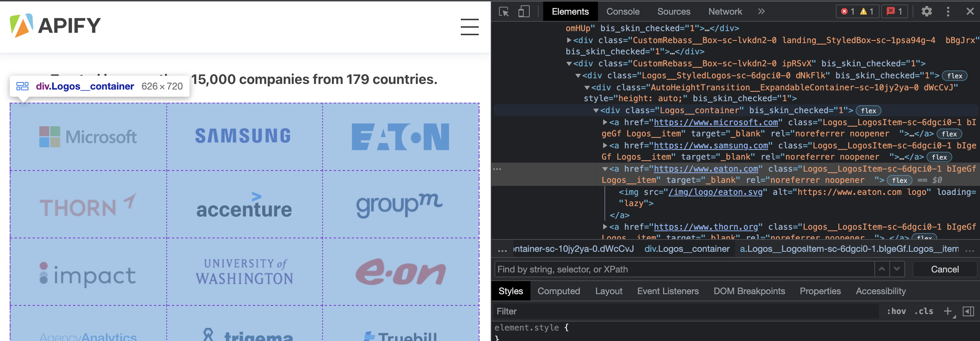Open DevTools three-dot customize menu
The image size is (980, 341).
click(948, 11)
